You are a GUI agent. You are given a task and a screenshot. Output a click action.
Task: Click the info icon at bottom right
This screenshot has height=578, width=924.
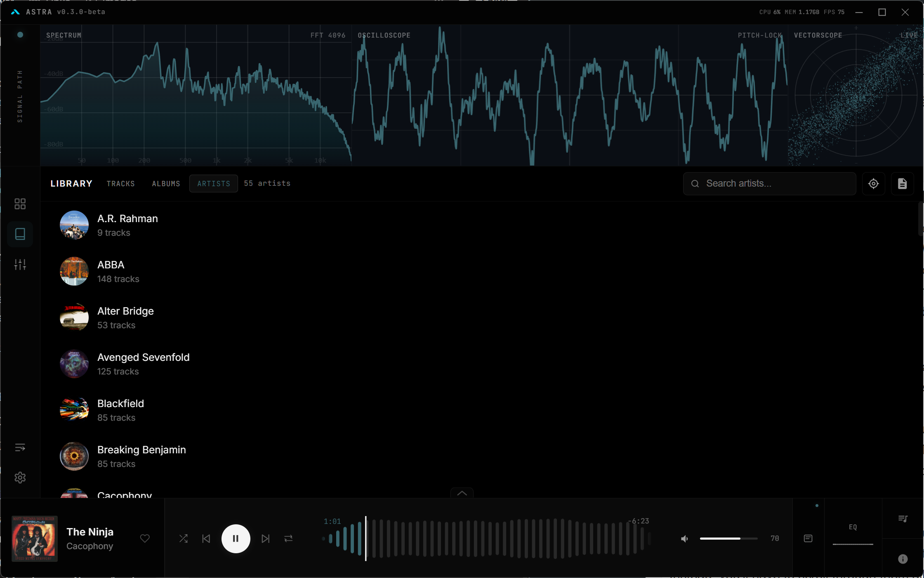(903, 559)
